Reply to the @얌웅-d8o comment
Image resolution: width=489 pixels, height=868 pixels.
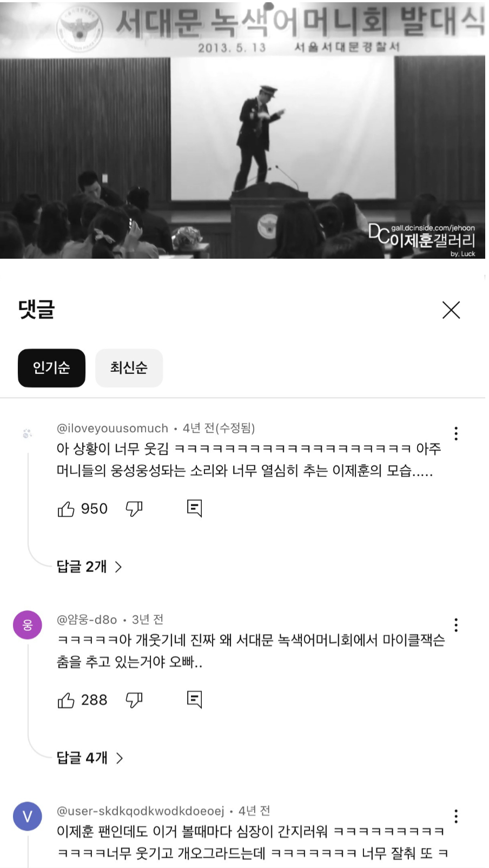194,700
